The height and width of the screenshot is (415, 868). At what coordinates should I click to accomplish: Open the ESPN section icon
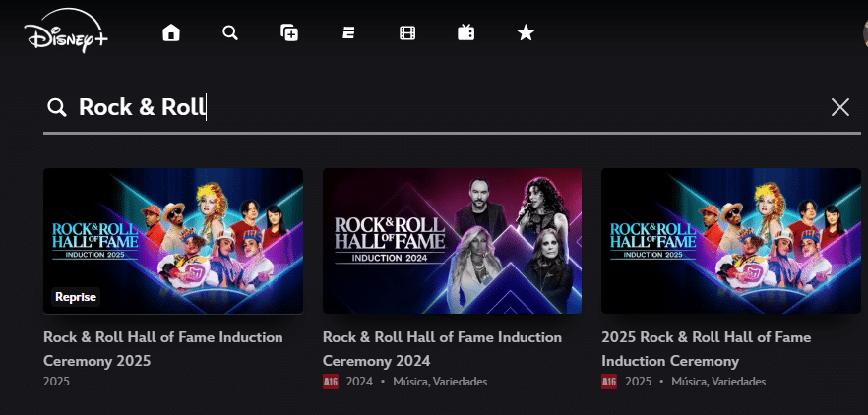(x=348, y=33)
